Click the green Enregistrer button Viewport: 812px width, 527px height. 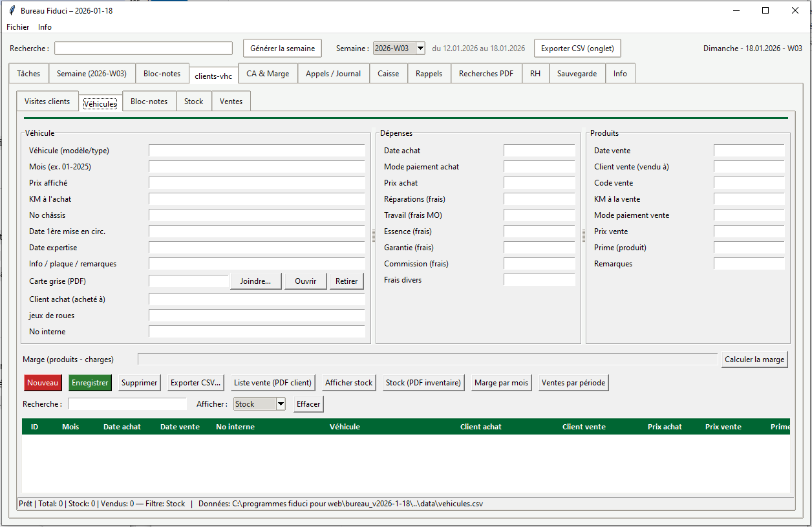pos(90,383)
